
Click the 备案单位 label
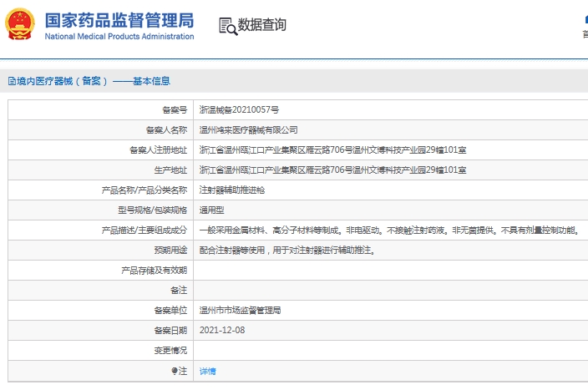(x=170, y=311)
